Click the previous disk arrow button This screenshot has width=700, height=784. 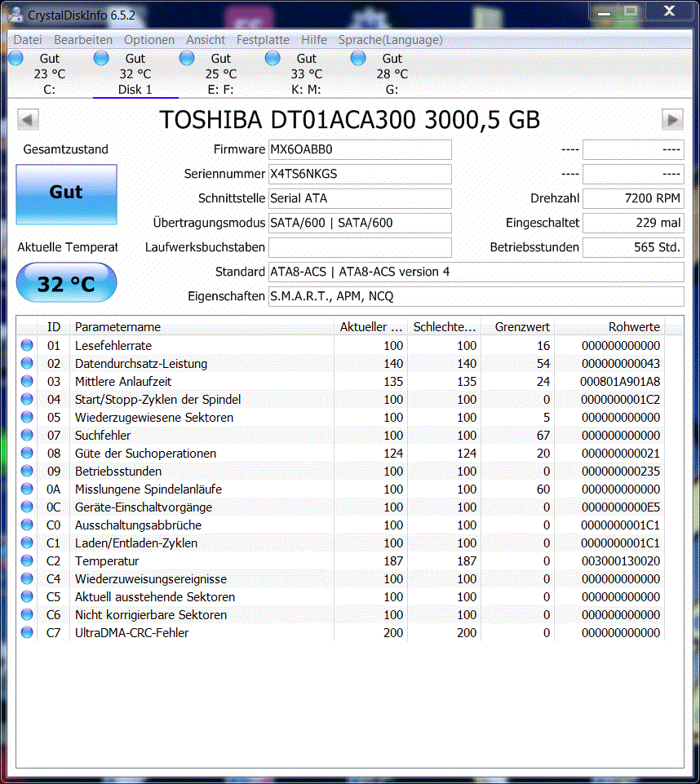tap(28, 120)
